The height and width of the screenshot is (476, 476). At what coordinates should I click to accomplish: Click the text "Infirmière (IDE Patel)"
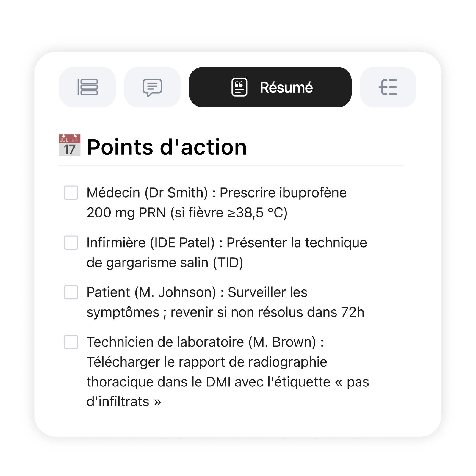151,243
